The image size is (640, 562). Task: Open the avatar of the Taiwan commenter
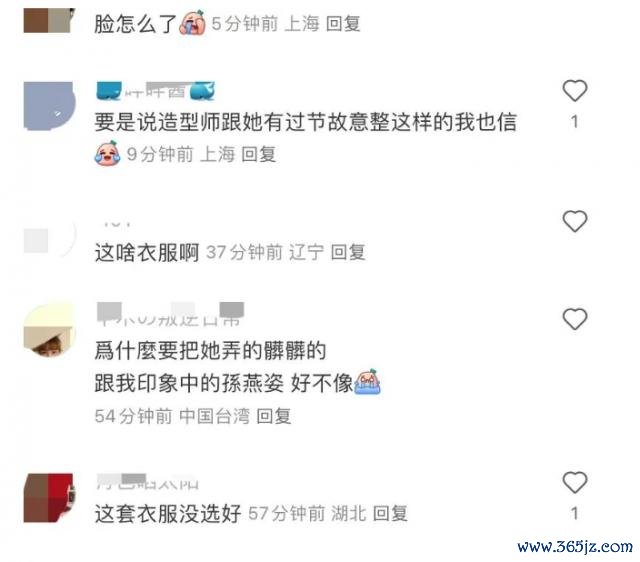[x=49, y=330]
